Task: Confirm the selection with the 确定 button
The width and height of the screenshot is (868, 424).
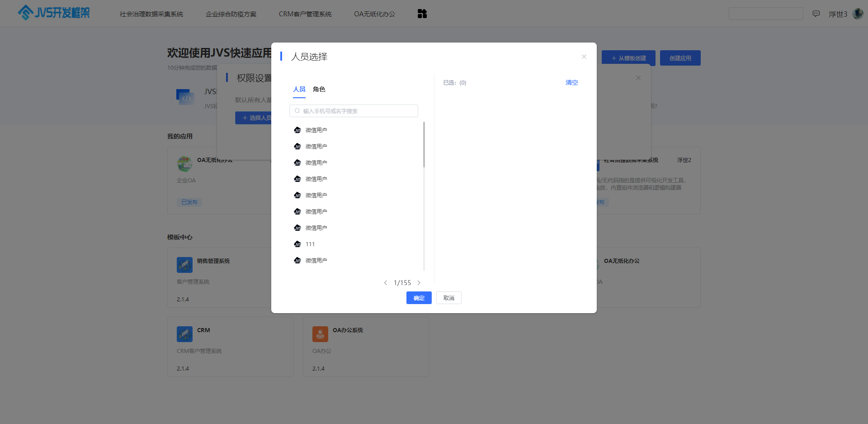Action: pyautogui.click(x=419, y=298)
